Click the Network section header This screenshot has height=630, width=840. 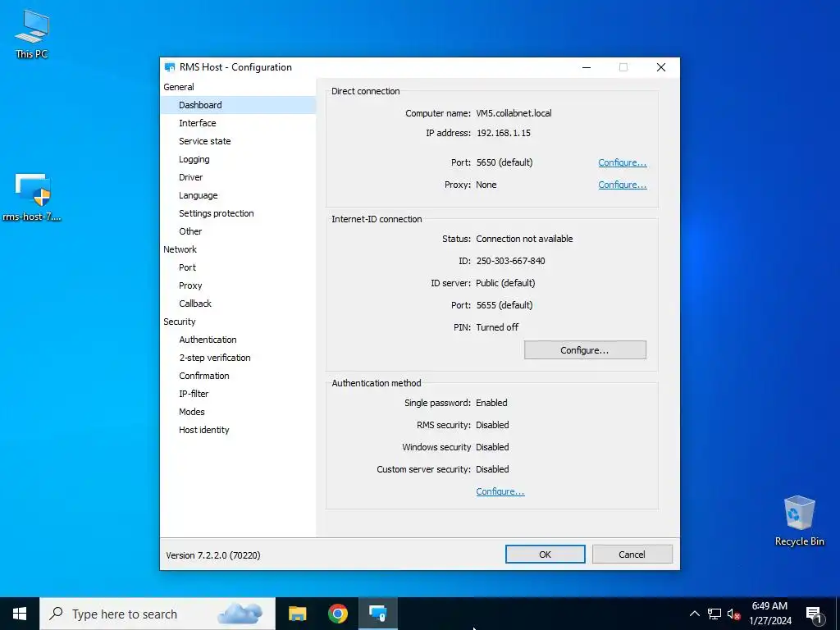click(x=180, y=249)
